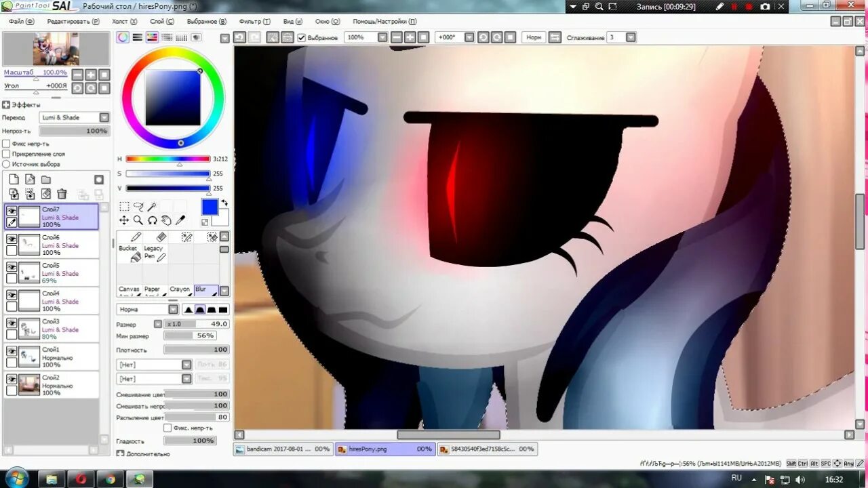Open the 'Редактировать' menu

pyautogui.click(x=73, y=21)
